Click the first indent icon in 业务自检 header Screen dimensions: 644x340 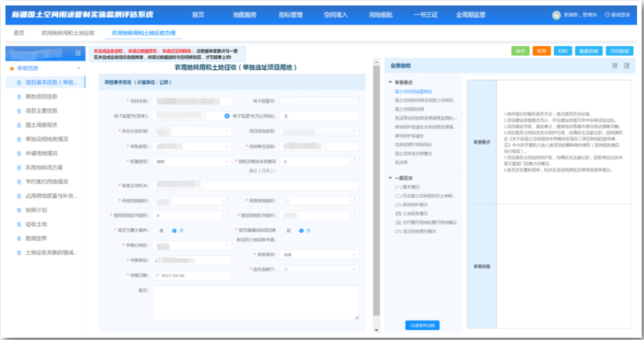coord(615,66)
